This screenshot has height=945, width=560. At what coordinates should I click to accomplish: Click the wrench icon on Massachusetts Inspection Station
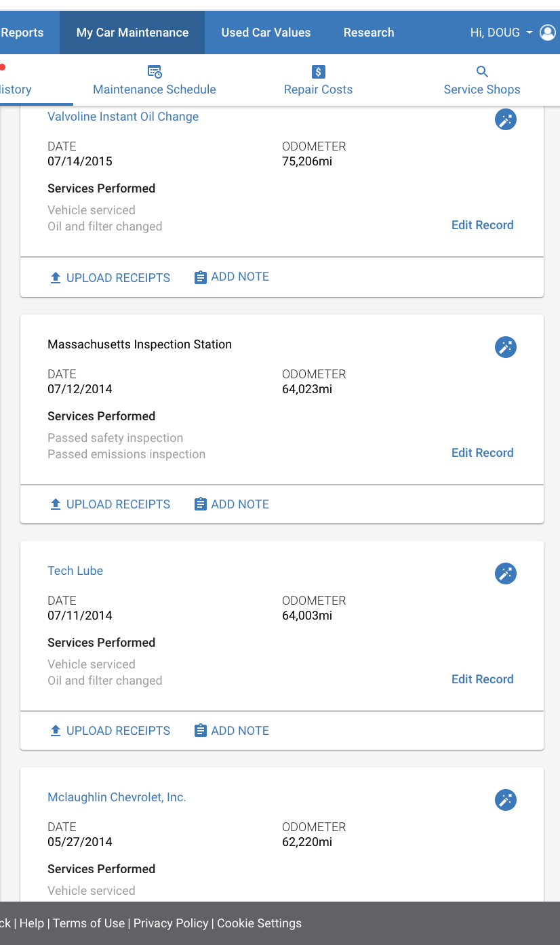pyautogui.click(x=506, y=347)
